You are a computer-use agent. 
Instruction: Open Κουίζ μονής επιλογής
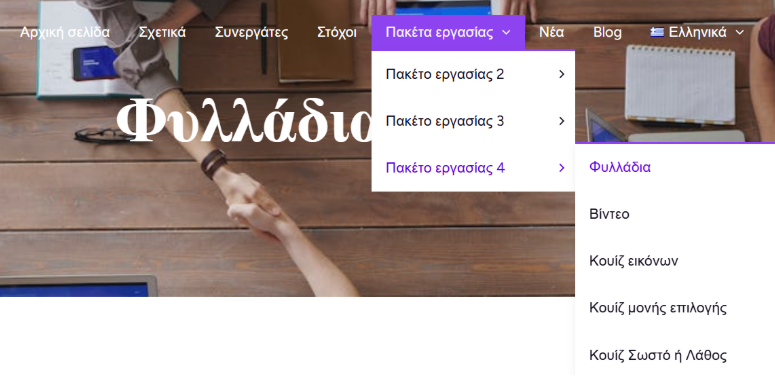pyautogui.click(x=658, y=308)
